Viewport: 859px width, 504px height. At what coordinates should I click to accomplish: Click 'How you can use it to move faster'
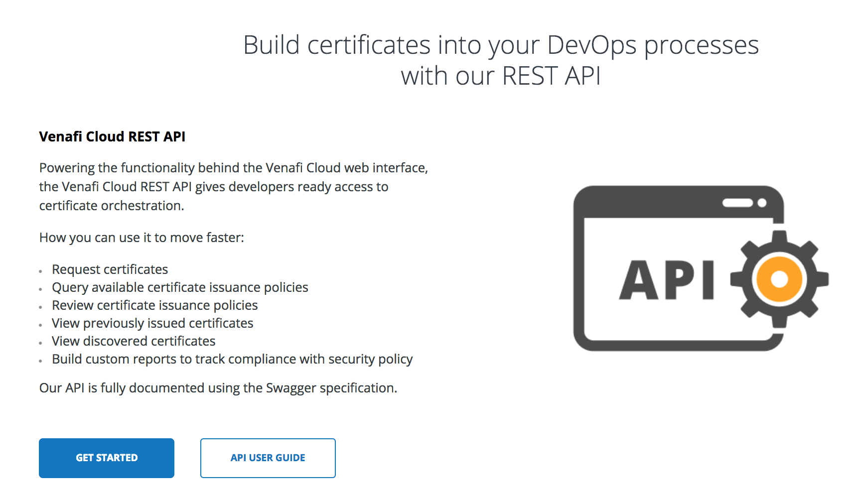tap(142, 238)
